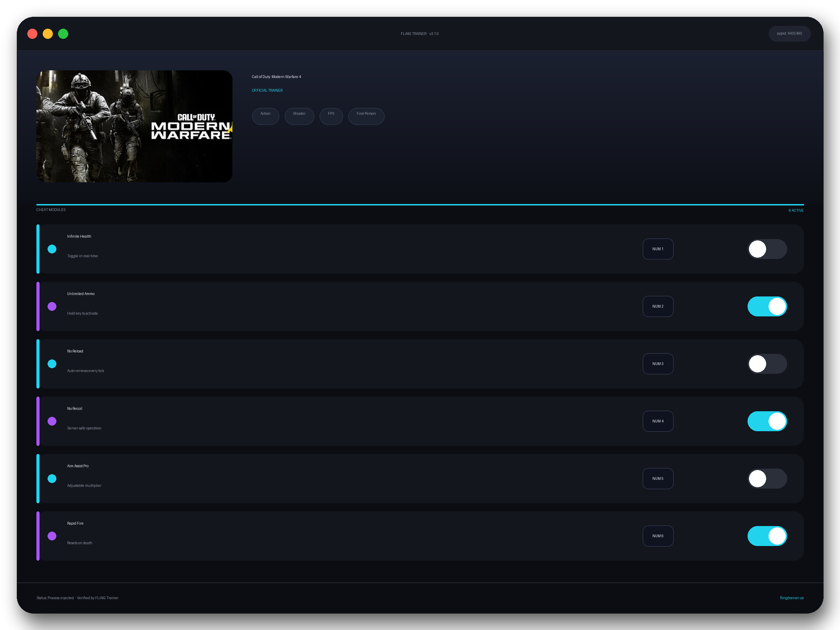Select the NUM 5 hotkey badge
Screen dimensions: 840x630
pyautogui.click(x=658, y=478)
